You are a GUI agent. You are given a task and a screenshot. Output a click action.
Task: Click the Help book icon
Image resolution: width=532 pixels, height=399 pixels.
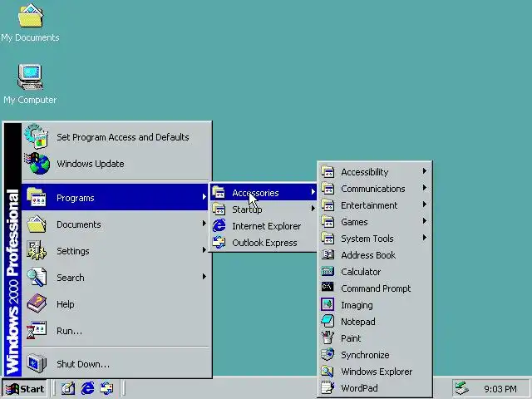(x=37, y=303)
